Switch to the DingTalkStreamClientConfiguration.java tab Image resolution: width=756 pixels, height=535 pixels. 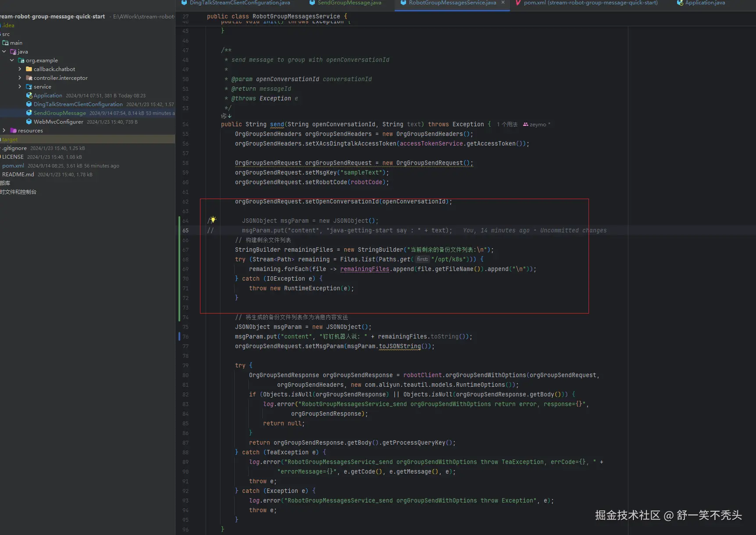236,3
